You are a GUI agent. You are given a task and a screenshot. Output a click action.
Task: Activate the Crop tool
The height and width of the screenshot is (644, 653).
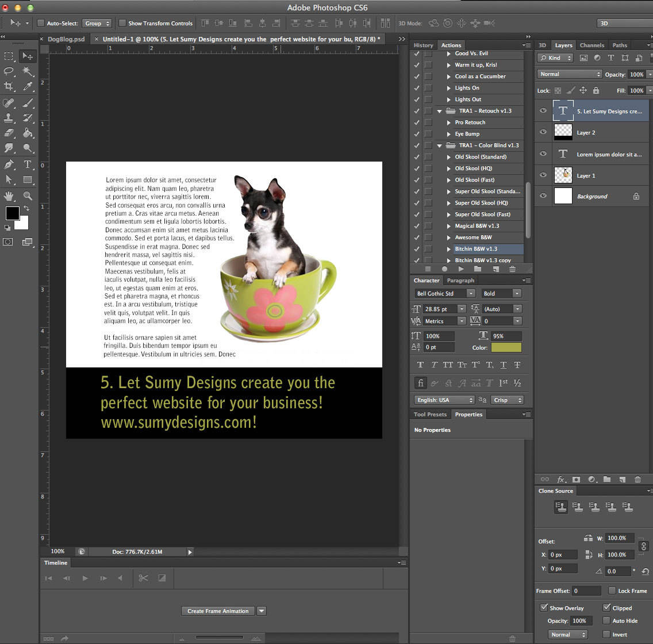coord(9,86)
